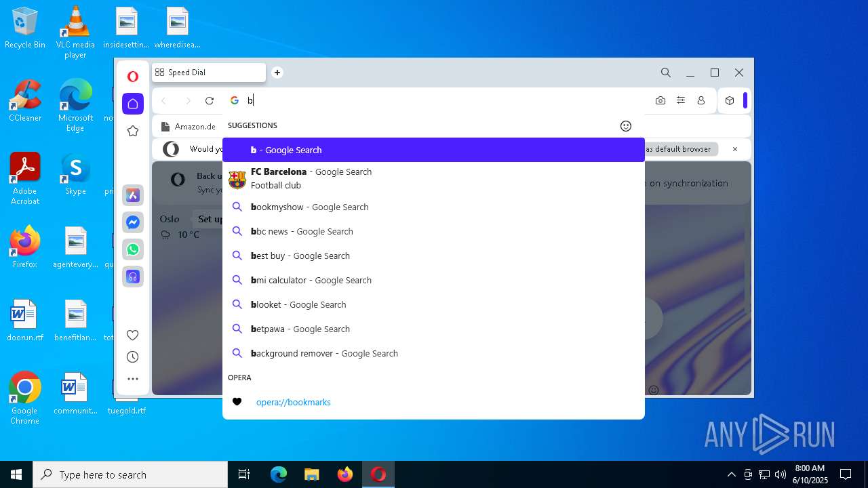Screen dimensions: 868x488
Task: Open Firefox from the taskbar
Action: (x=345, y=474)
